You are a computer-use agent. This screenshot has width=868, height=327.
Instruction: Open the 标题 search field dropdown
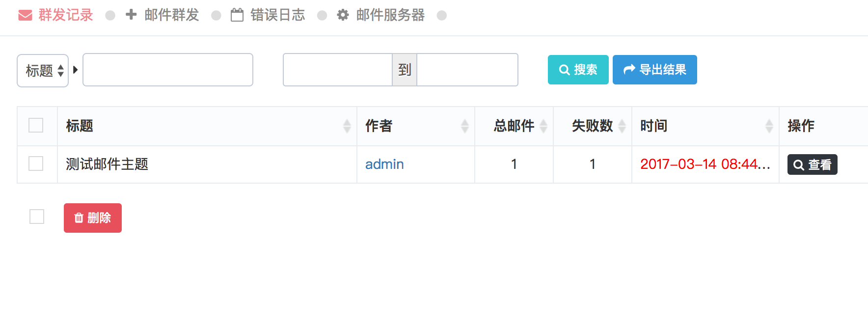[43, 71]
